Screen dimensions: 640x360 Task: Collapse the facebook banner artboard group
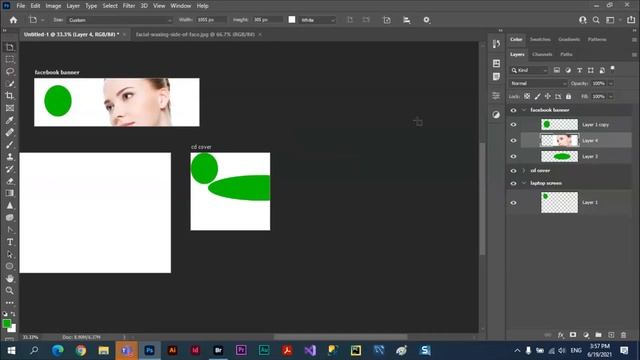click(x=524, y=110)
